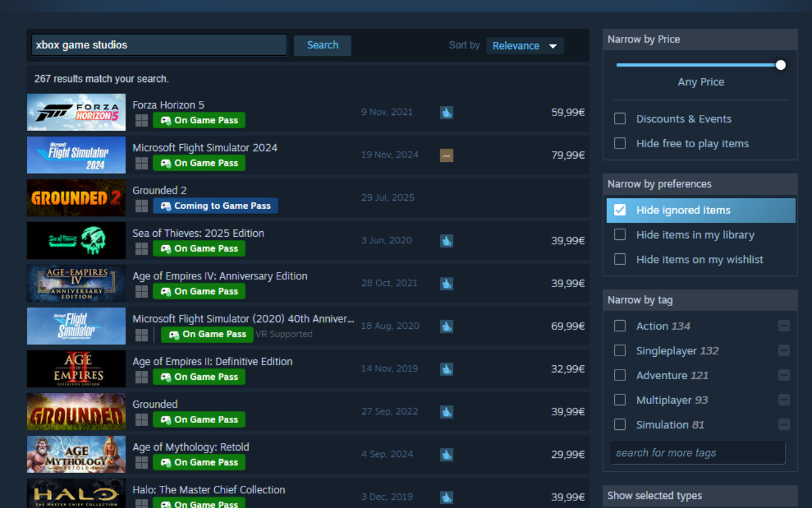Screen dimensions: 812x508
Task: Click the Windows icon under Grounded 2
Action: pyautogui.click(x=141, y=206)
